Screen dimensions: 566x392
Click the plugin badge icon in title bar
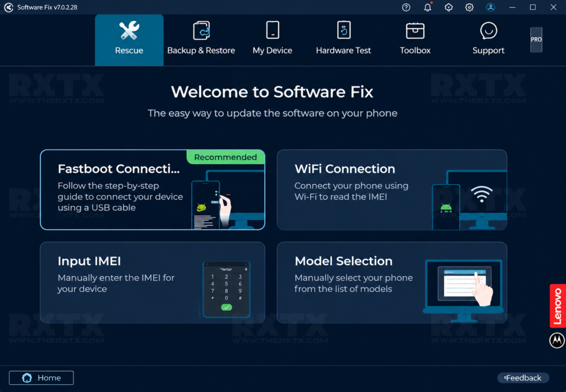click(448, 7)
